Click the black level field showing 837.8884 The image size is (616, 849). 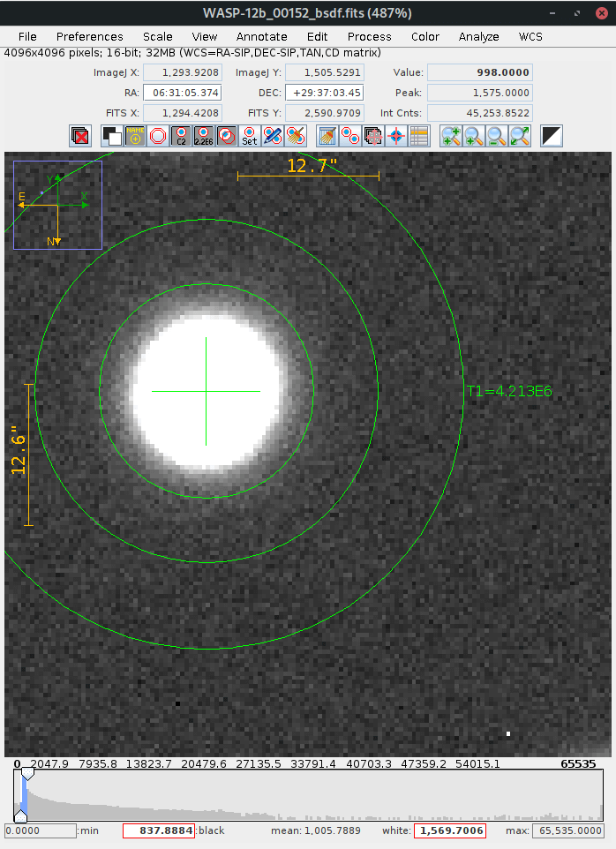[x=159, y=830]
